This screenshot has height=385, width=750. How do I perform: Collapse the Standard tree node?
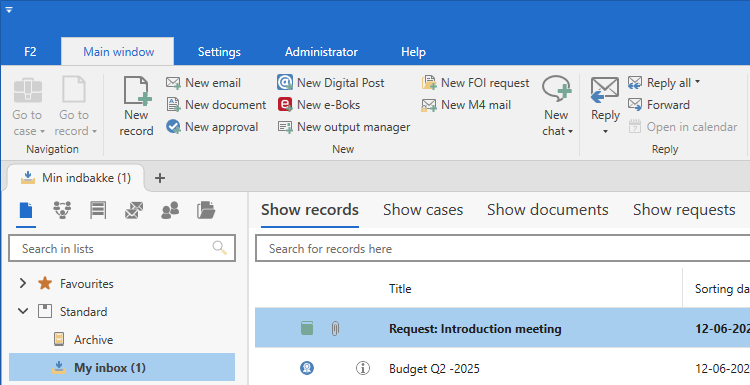(x=22, y=311)
